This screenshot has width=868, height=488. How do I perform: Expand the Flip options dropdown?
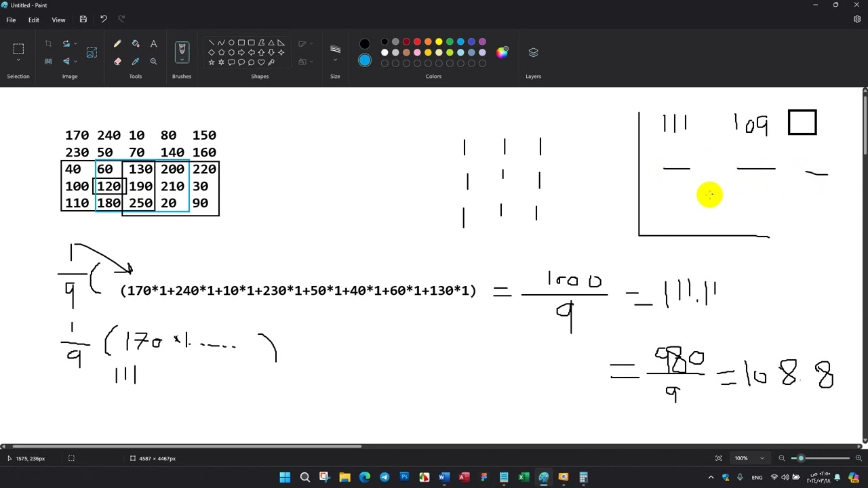click(x=75, y=62)
